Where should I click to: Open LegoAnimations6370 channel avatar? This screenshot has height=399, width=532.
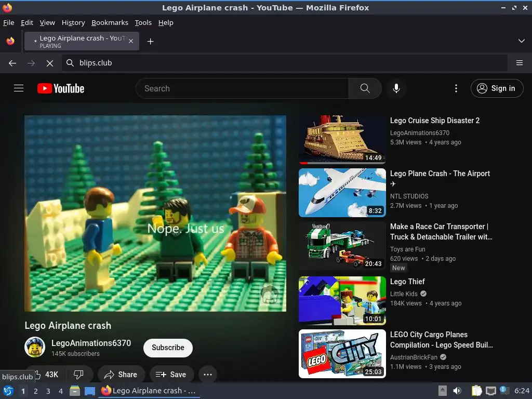[35, 347]
